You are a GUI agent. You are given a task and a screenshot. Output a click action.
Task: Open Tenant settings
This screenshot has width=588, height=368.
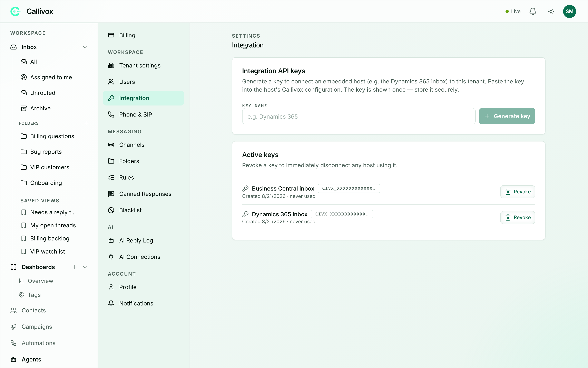coord(143,65)
